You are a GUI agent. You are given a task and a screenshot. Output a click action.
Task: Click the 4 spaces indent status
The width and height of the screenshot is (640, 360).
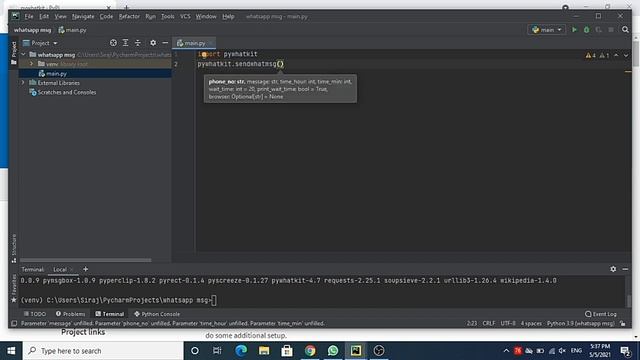[x=531, y=323]
